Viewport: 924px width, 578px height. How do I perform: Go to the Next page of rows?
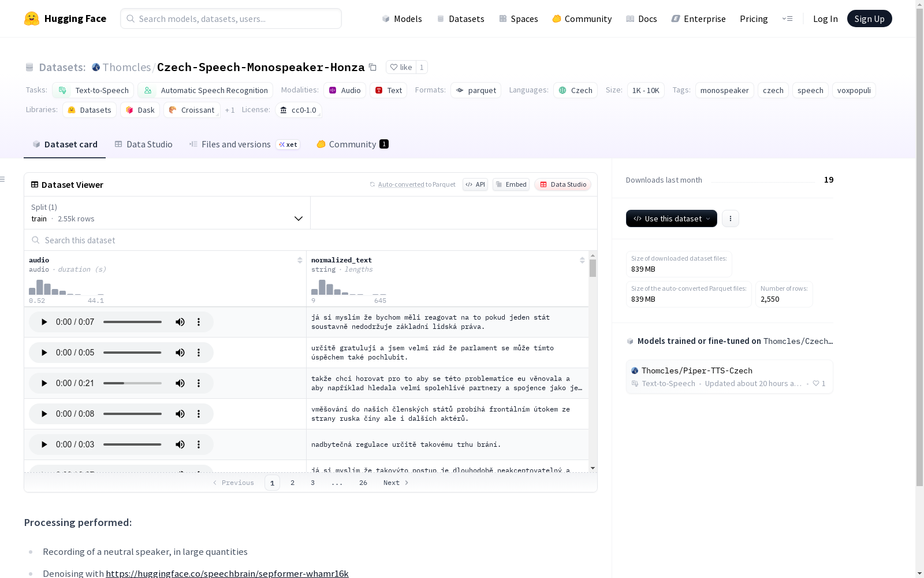[x=396, y=483]
